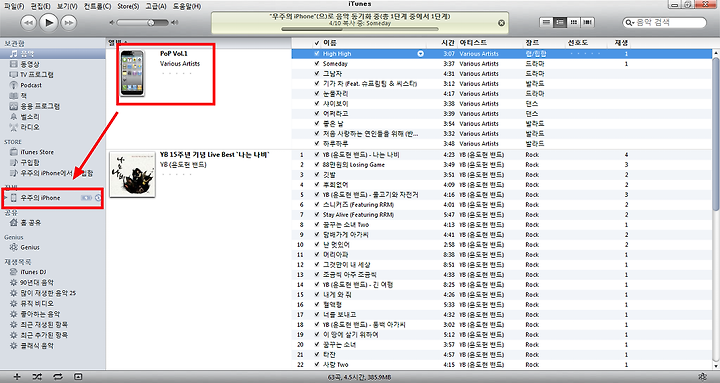Open 편집(E) menu
Screen dimensions: 720x383
click(x=40, y=6)
